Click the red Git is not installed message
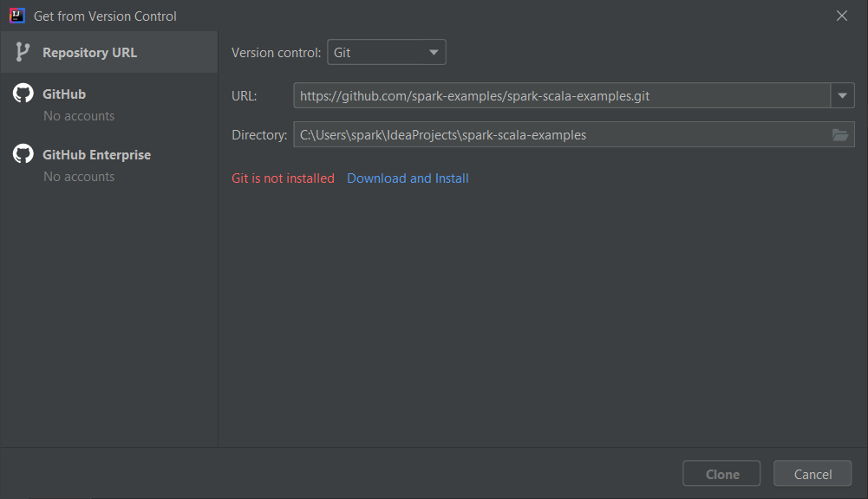Viewport: 868px width, 499px height. pyautogui.click(x=283, y=178)
